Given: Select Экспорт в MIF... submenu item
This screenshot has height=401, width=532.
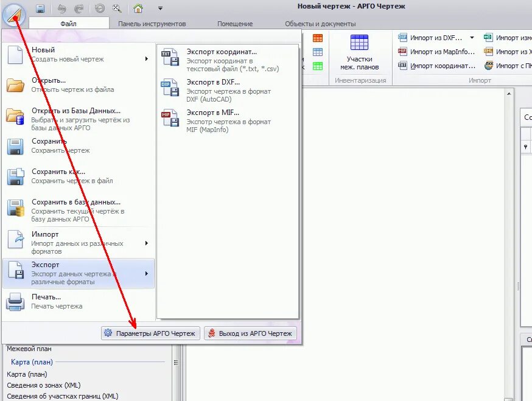Looking at the screenshot, I should pos(227,120).
